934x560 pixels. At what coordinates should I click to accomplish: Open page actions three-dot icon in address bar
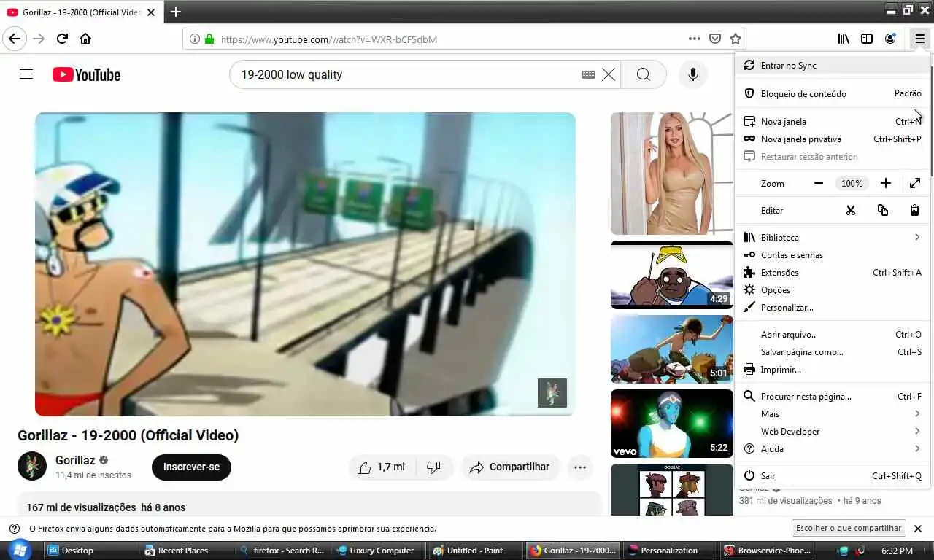coord(694,39)
